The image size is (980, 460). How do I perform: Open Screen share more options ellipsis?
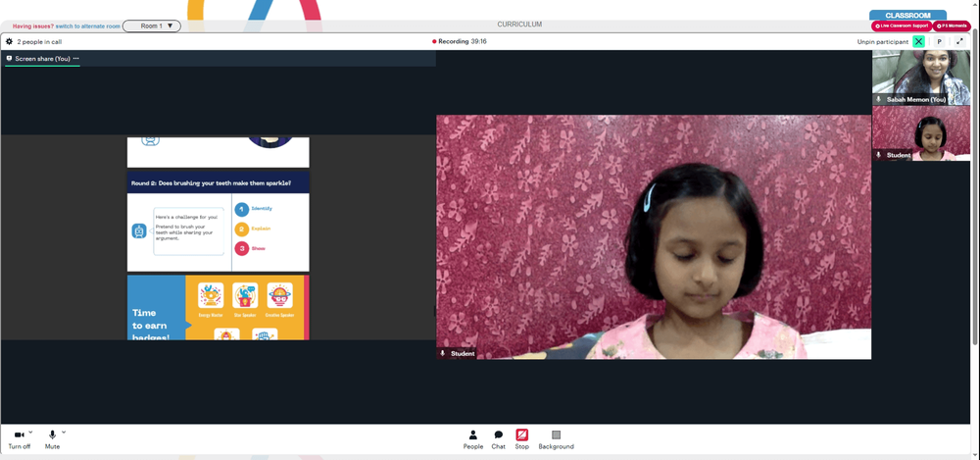pyautogui.click(x=75, y=58)
